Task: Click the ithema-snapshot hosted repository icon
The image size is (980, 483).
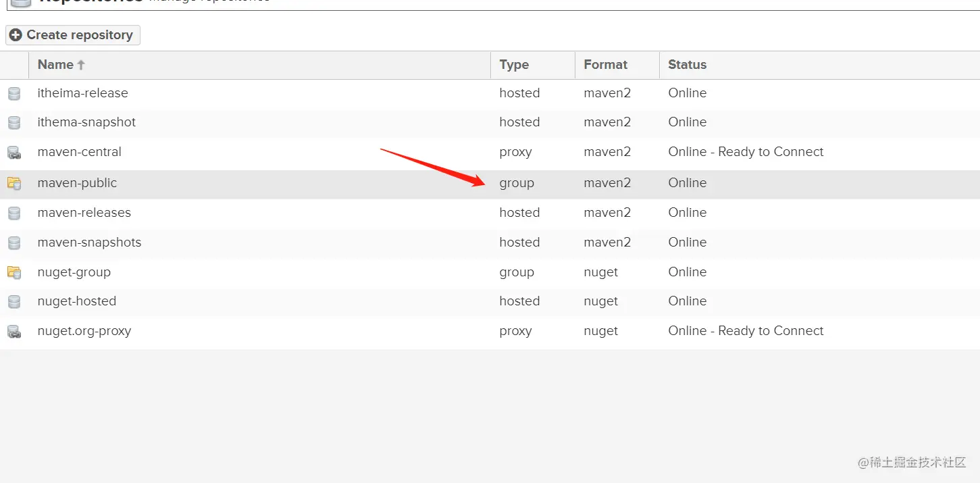Action: point(14,122)
